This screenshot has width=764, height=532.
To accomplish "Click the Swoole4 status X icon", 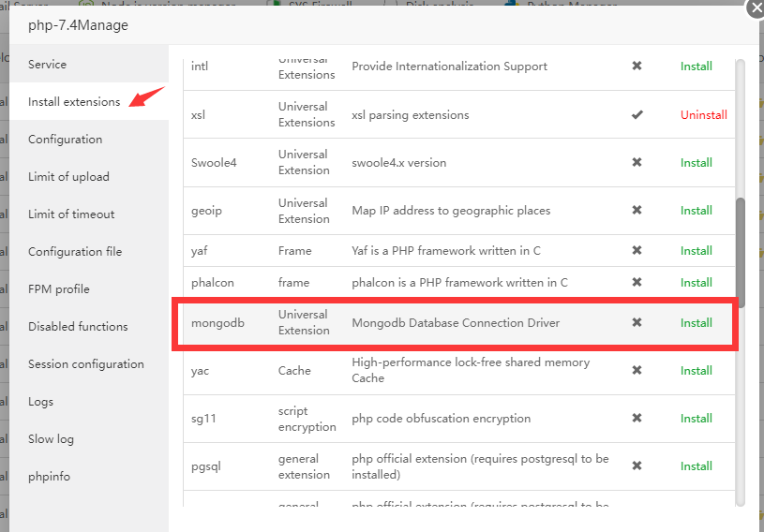I will [637, 162].
